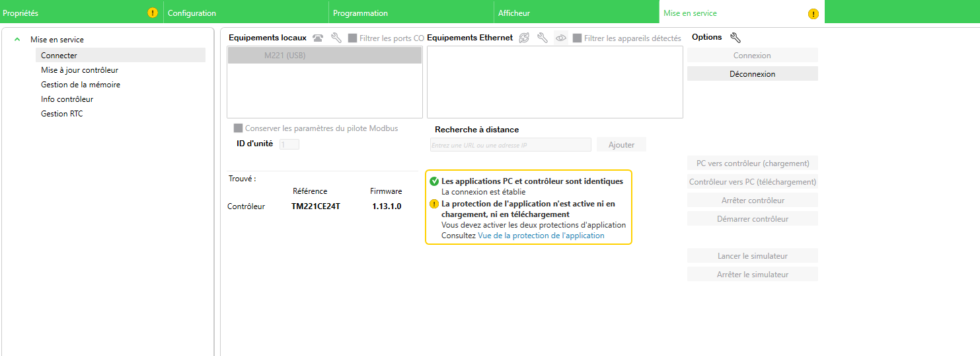Open Gestion de la mémoire tree item

click(80, 85)
